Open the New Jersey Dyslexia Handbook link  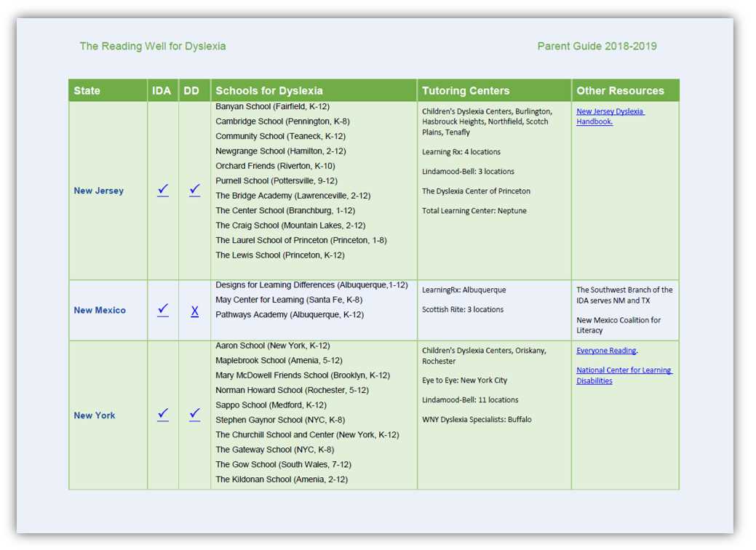point(610,116)
